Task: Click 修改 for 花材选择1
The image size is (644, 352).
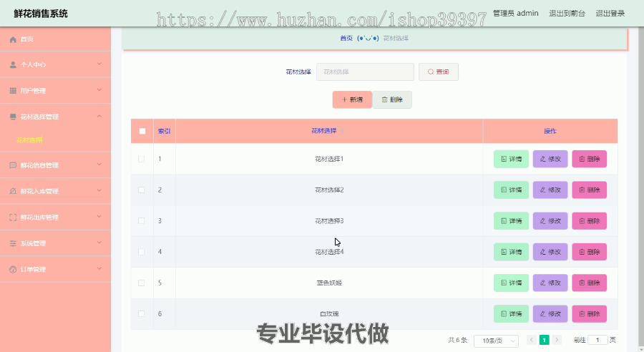Action: click(x=550, y=159)
